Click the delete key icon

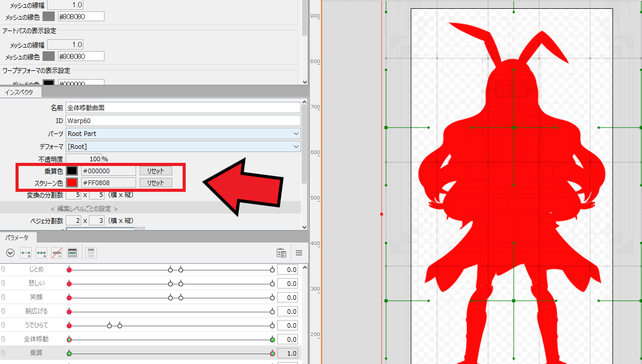[56, 252]
